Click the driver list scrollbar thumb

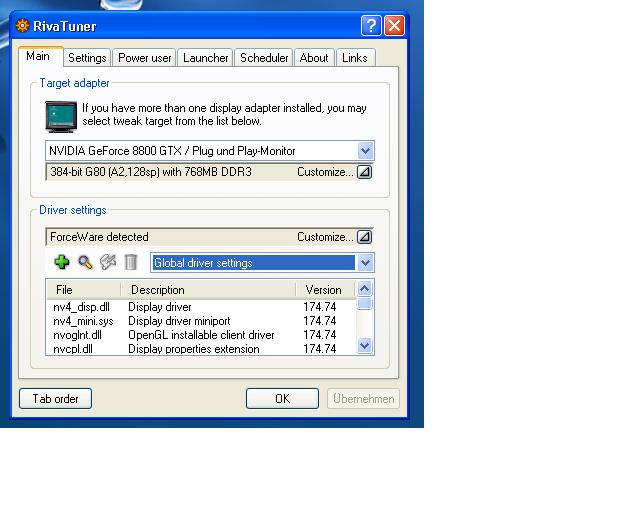[364, 303]
